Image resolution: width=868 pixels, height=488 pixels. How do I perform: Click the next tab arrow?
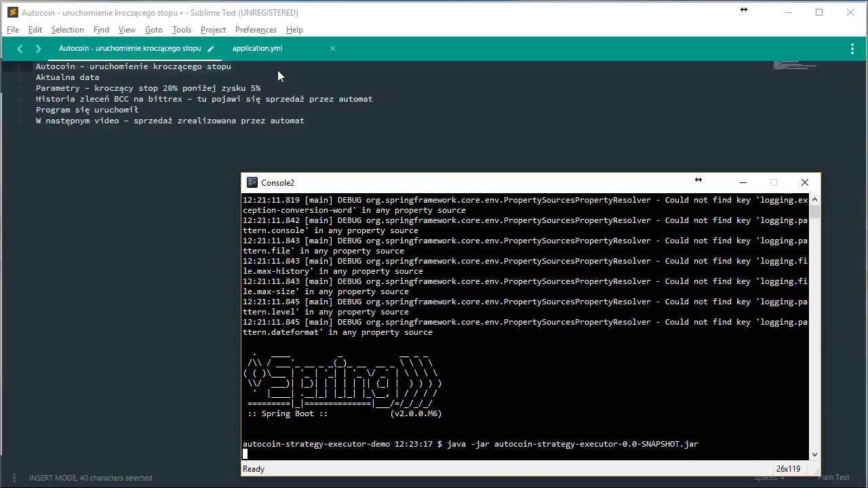[38, 49]
